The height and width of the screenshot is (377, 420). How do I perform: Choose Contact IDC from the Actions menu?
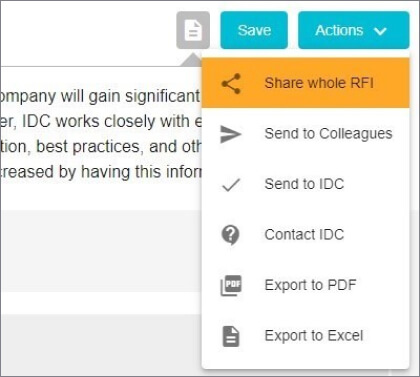[x=306, y=235]
